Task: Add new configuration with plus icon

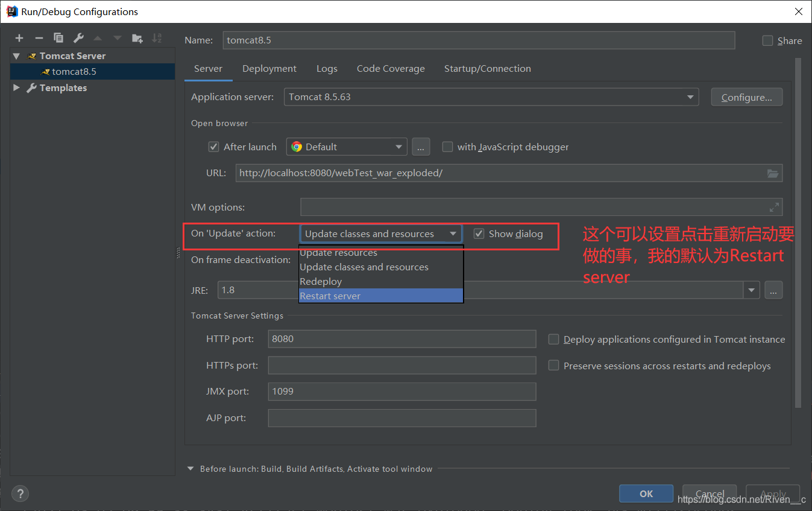Action: 19,38
